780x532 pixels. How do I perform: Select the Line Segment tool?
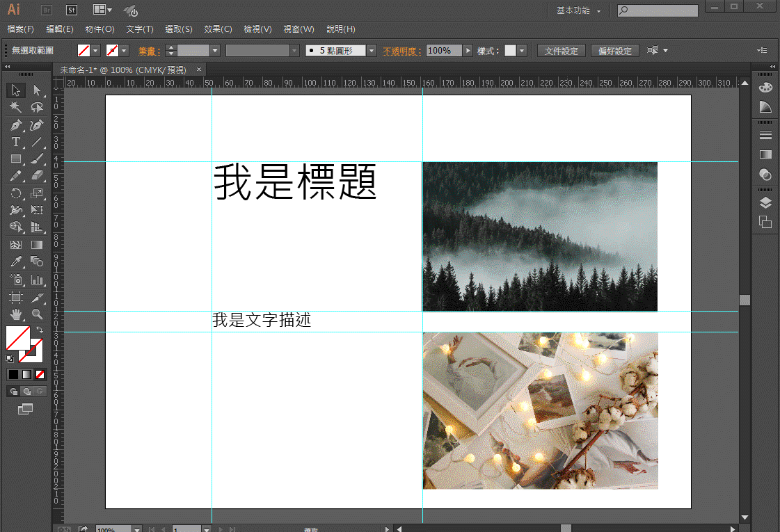37,142
